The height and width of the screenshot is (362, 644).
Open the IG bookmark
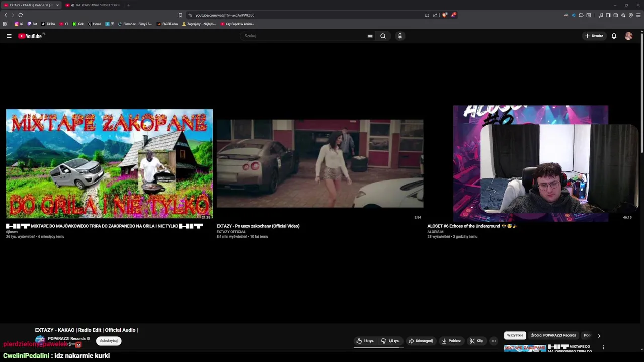pos(19,24)
